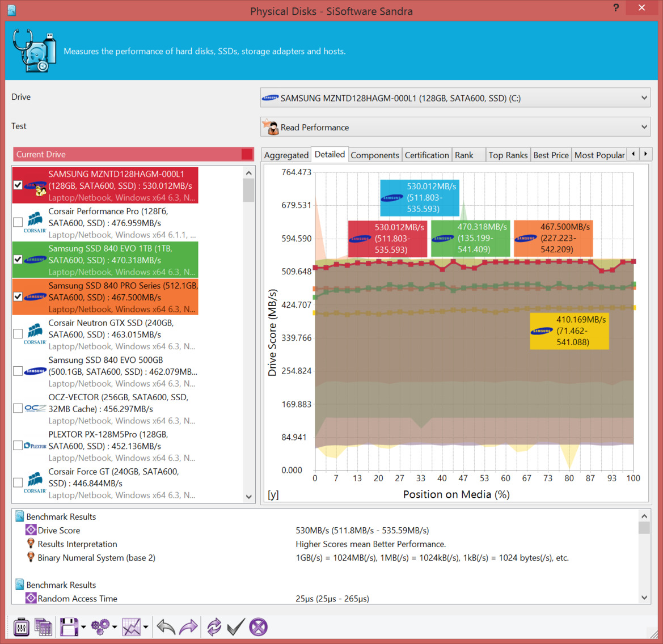This screenshot has width=663, height=644.
Task: Open the Test Read Performance dropdown
Action: pos(455,127)
